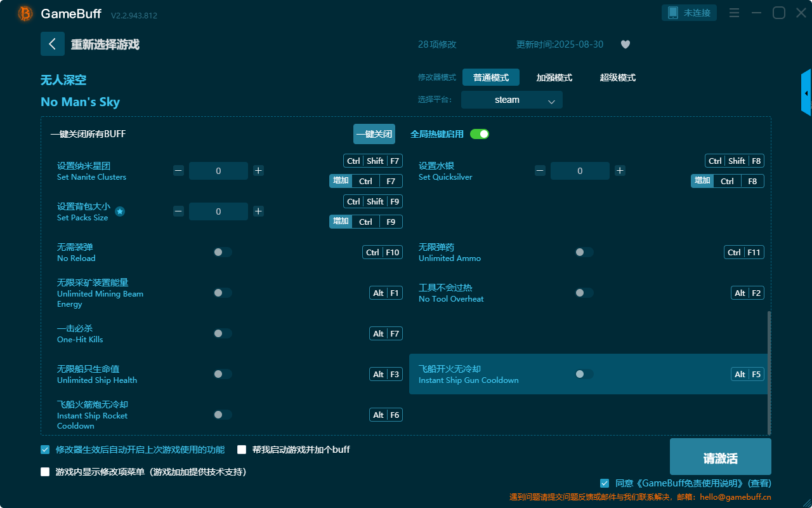Click Alt F3 hotkey for Ship Health

386,374
